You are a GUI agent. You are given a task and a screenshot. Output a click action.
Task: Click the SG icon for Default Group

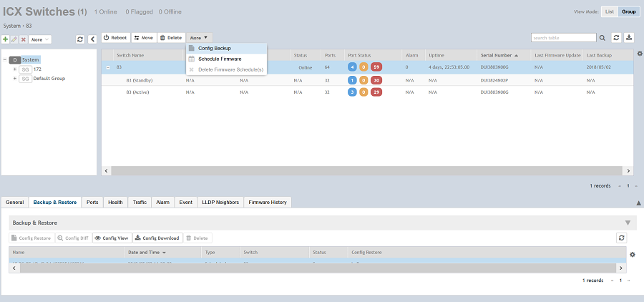click(25, 79)
